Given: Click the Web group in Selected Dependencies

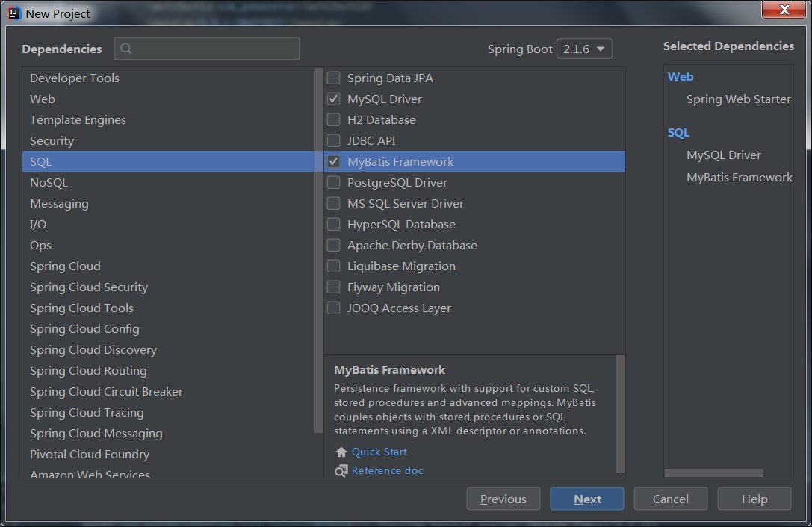Looking at the screenshot, I should click(x=681, y=77).
